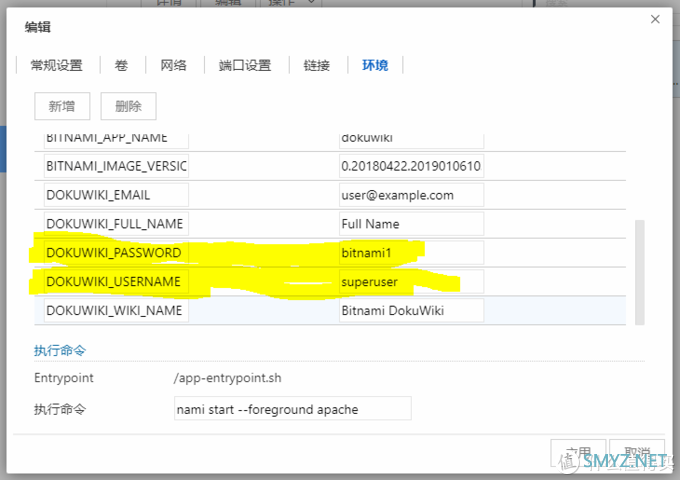
Task: Click the Bitnami DokuWiki value field
Action: (411, 310)
